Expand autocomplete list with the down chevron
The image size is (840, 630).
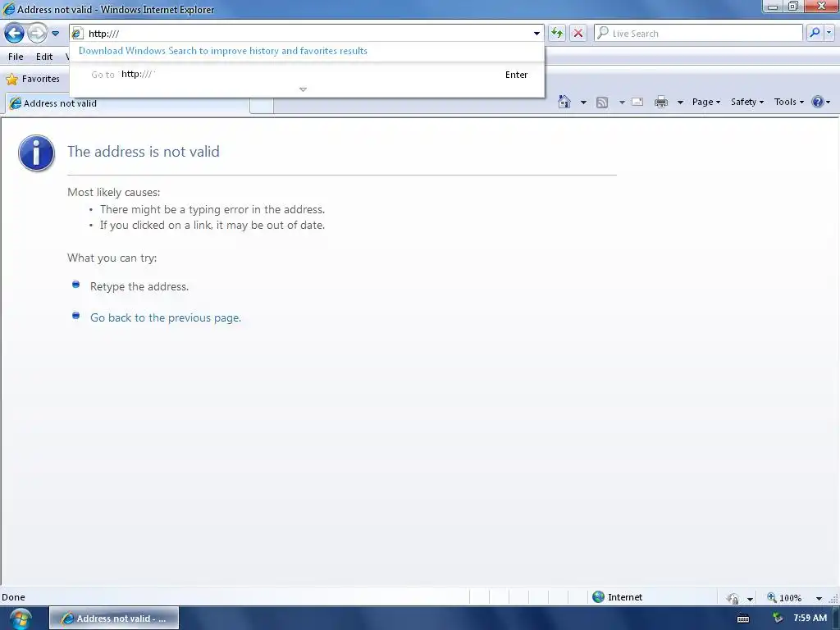point(303,89)
